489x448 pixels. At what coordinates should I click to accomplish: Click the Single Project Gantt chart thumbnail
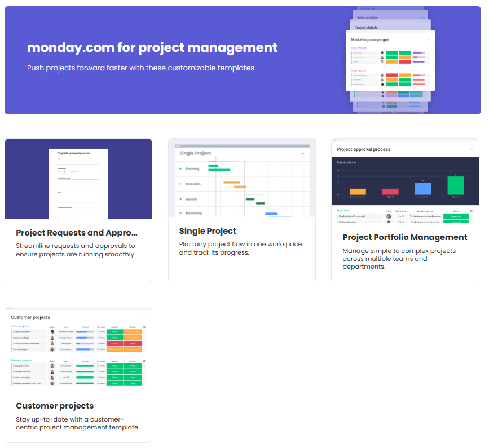242,178
